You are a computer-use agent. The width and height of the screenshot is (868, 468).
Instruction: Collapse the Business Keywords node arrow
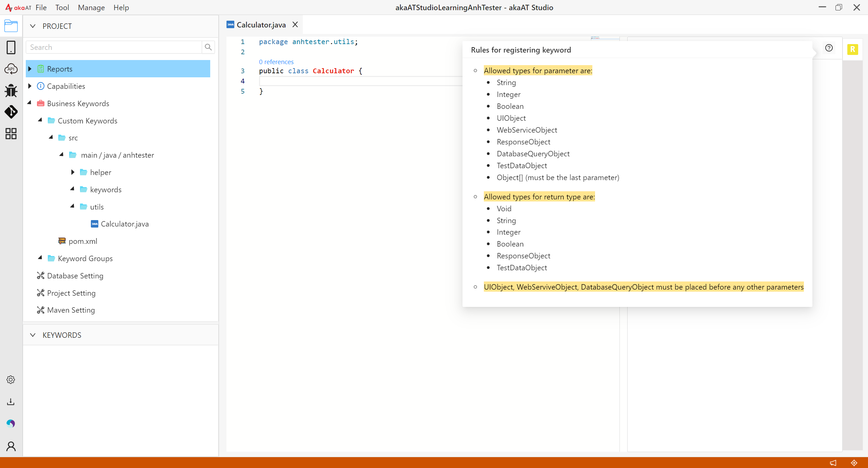[29, 103]
